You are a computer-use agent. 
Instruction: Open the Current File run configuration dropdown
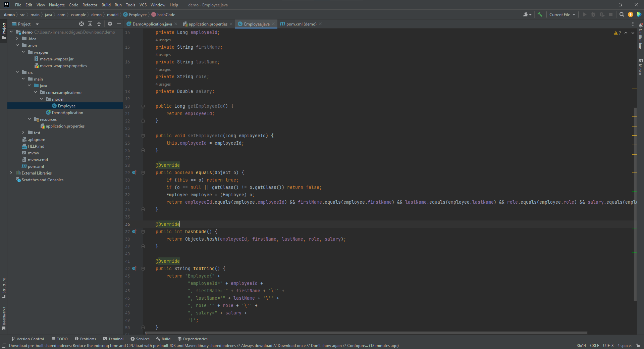[561, 14]
